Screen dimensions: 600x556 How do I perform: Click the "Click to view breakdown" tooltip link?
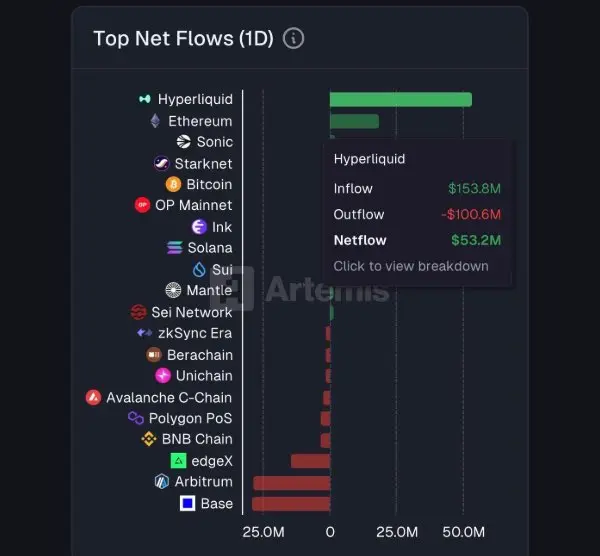click(411, 266)
